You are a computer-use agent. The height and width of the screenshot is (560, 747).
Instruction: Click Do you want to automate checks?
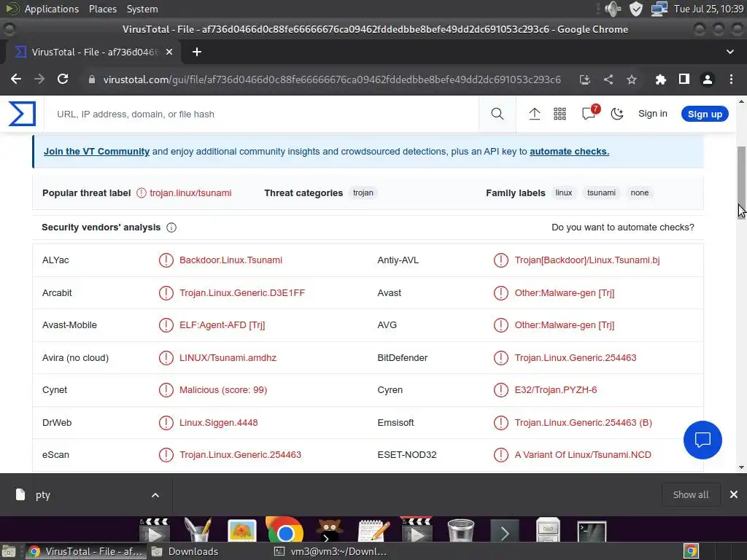[623, 227]
